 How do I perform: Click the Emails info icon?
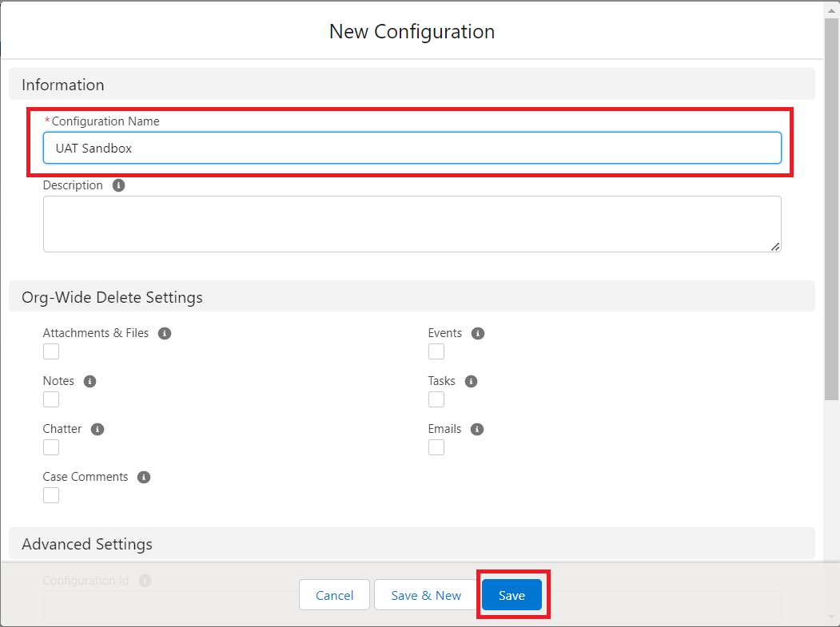point(477,429)
